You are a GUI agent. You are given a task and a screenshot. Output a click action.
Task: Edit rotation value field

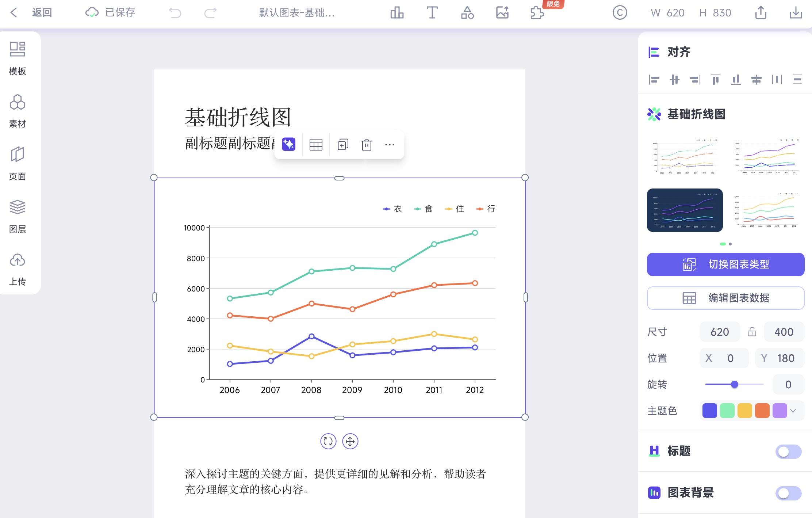[x=788, y=384]
